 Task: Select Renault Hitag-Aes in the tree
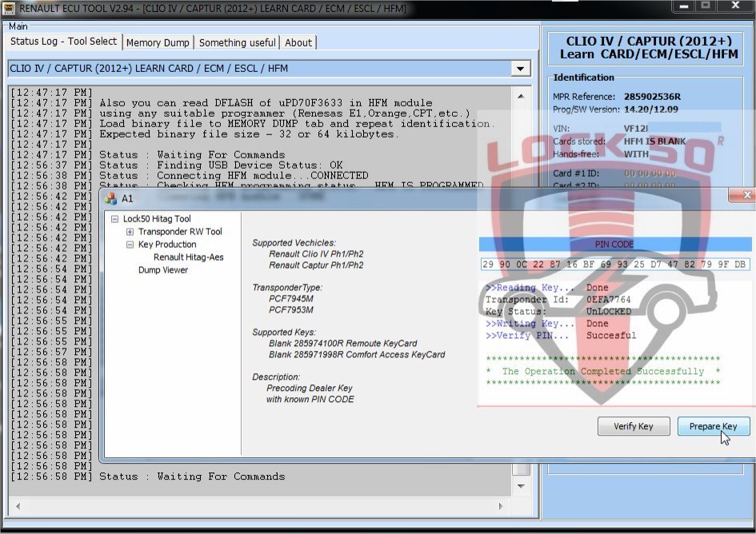(x=188, y=257)
